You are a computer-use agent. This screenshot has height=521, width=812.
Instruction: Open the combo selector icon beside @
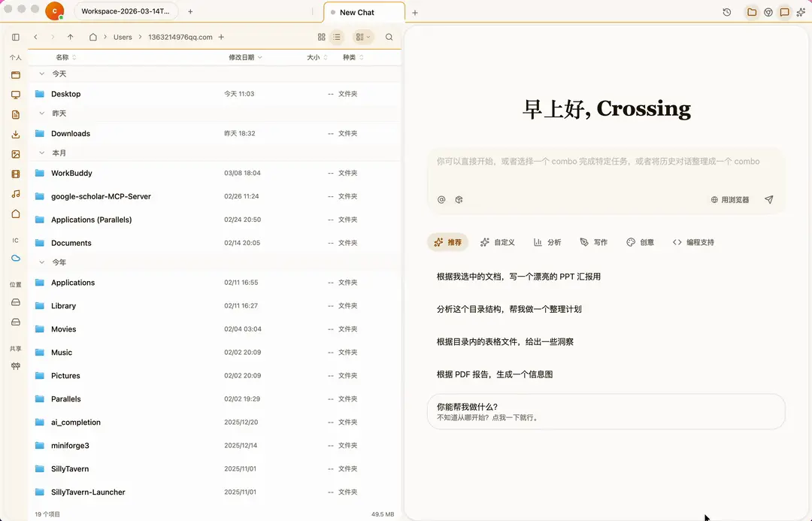(x=459, y=199)
